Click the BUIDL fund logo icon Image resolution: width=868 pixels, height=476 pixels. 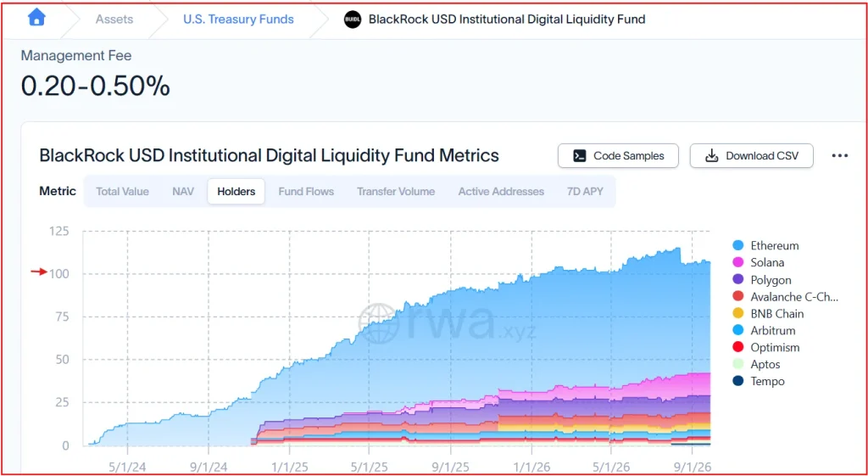(352, 20)
